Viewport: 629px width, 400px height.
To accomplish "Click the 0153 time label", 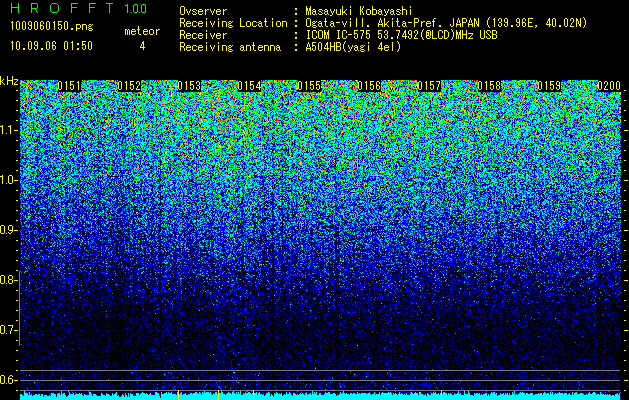I will [x=189, y=86].
